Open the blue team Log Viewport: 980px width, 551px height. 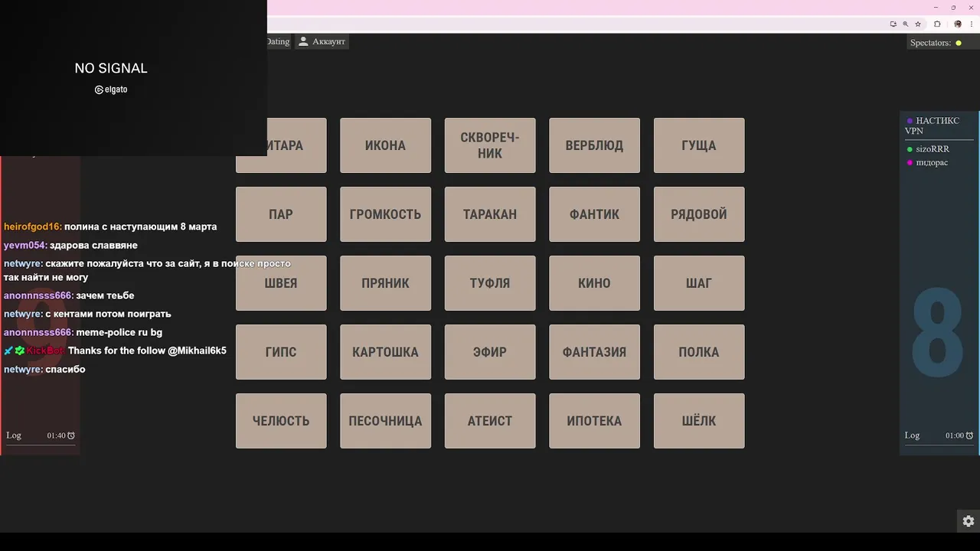(912, 435)
